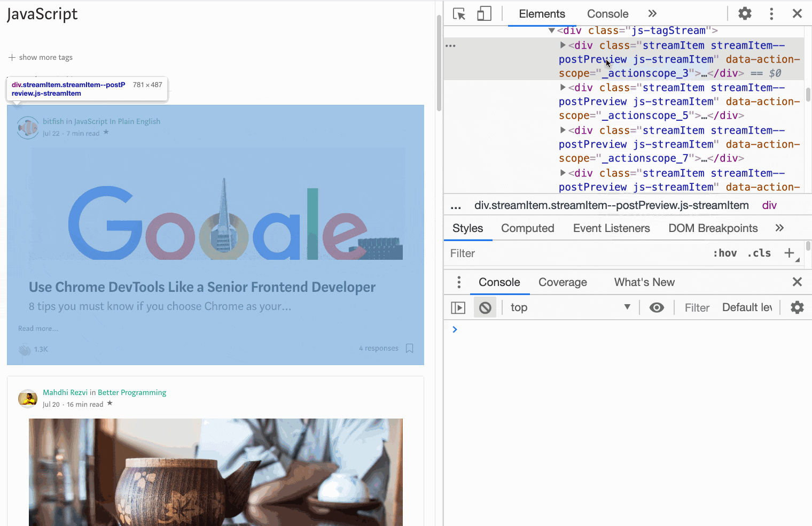Collapse the js-tagStream div node
812x526 pixels.
click(x=551, y=30)
